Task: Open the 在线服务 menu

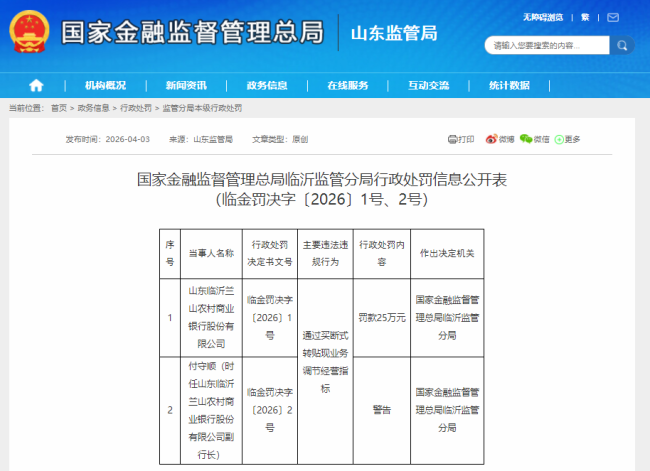Action: [348, 85]
